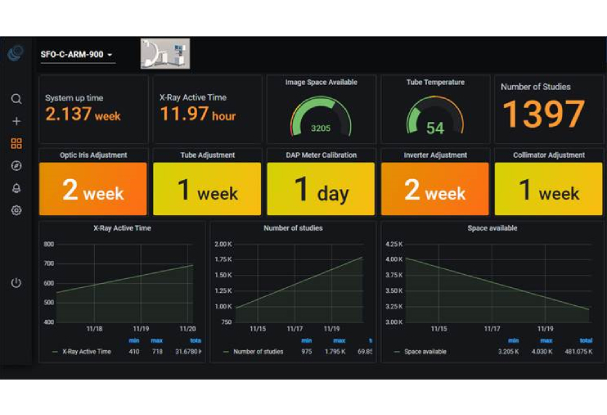Click the plus icon to create new
This screenshot has width=607, height=415.
[x=16, y=121]
